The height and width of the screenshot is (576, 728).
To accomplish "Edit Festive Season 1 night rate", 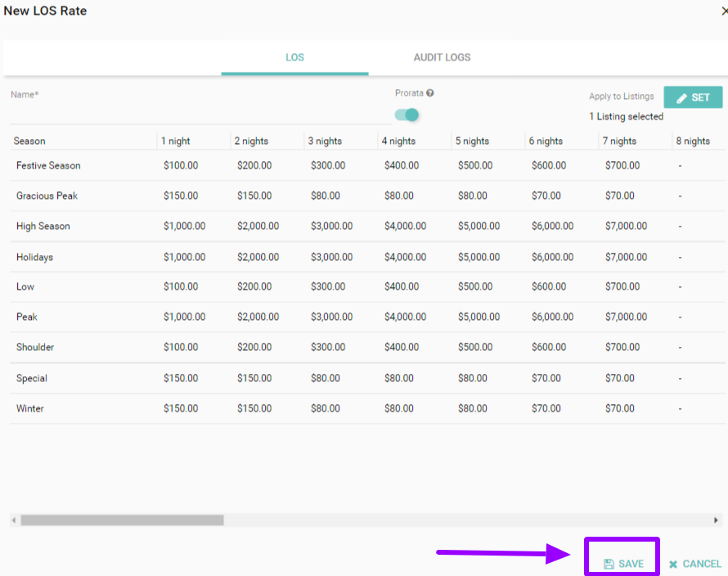I will (181, 165).
